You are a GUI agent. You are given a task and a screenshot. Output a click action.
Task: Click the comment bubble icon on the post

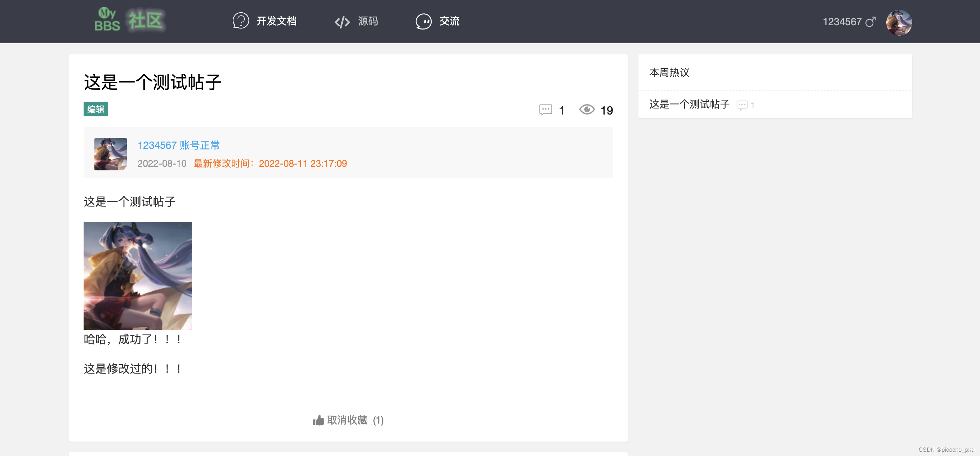(x=545, y=110)
